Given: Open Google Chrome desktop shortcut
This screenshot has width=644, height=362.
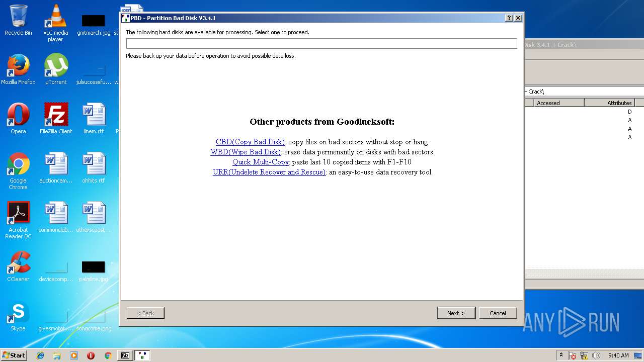Looking at the screenshot, I should [x=18, y=171].
